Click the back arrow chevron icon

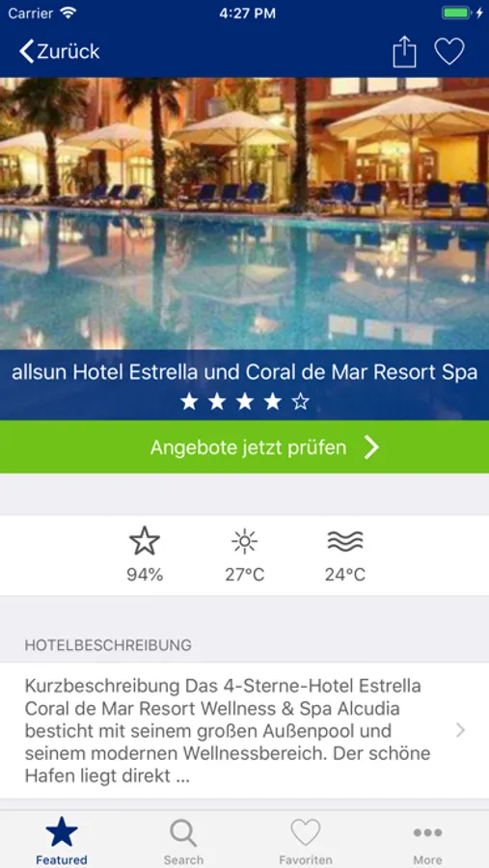[26, 51]
